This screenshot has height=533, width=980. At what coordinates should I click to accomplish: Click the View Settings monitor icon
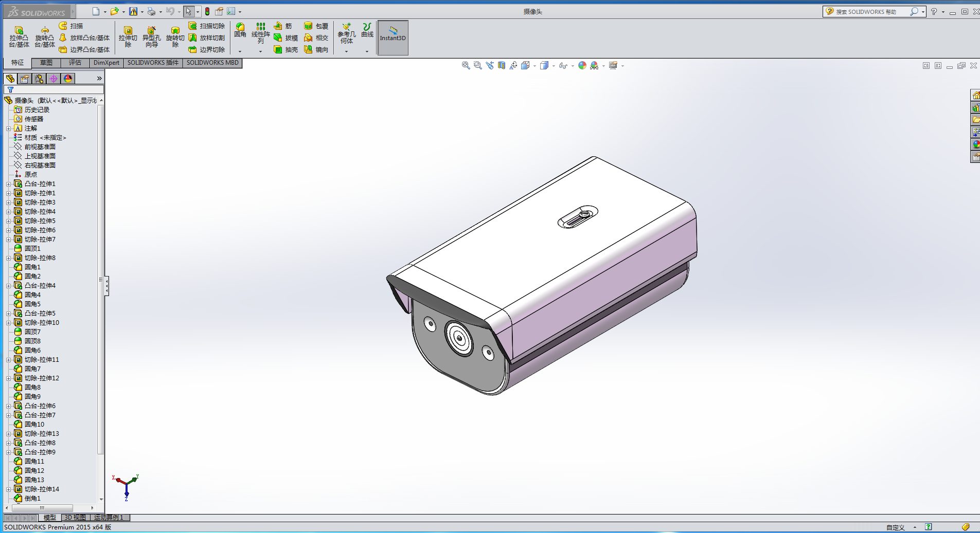(613, 65)
